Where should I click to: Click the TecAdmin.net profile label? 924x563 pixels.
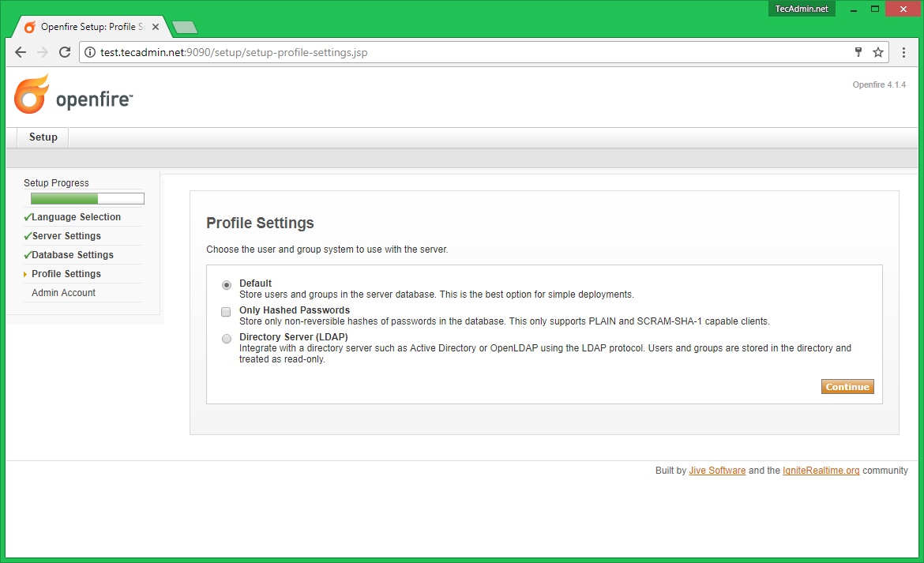pos(802,9)
